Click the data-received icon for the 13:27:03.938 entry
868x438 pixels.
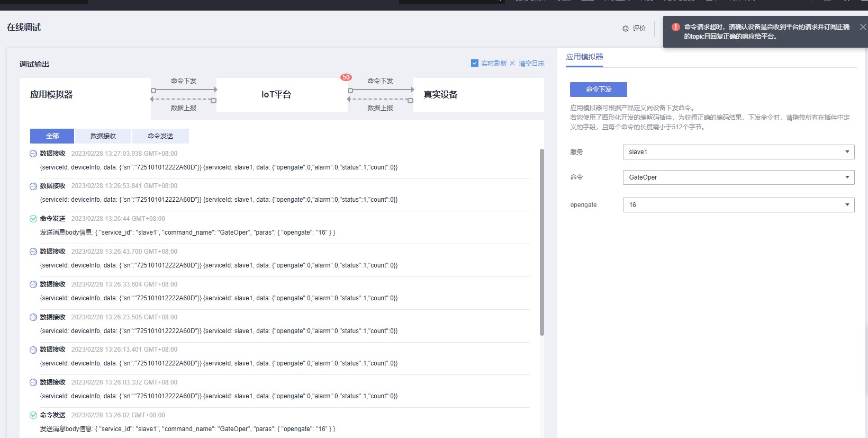[33, 154]
